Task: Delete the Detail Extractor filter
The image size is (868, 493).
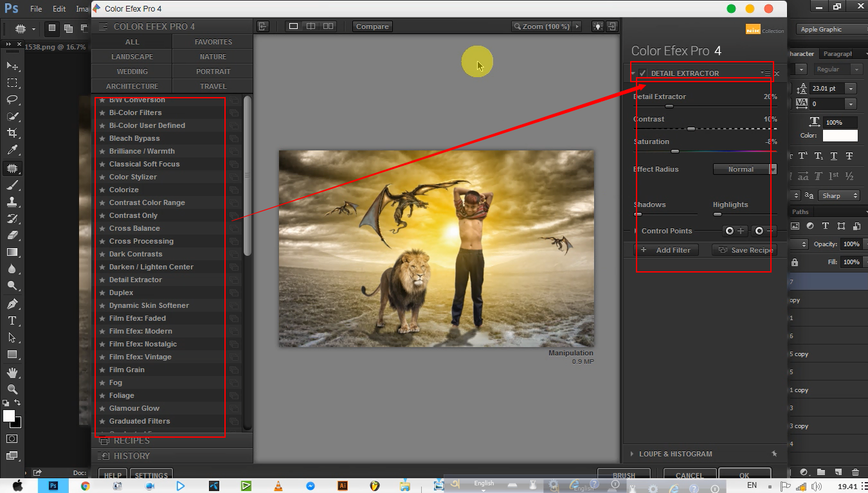Action: [x=777, y=73]
